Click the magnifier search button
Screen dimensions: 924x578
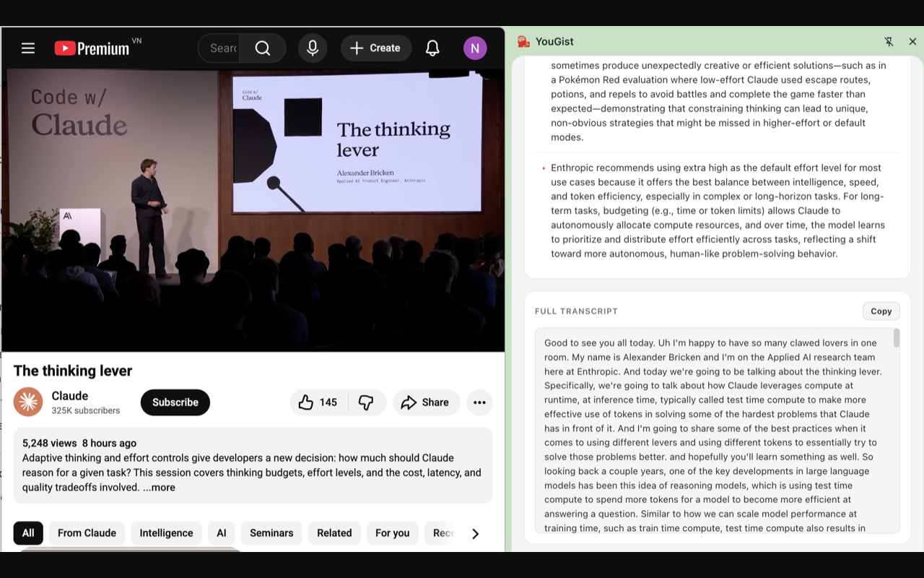click(x=263, y=48)
